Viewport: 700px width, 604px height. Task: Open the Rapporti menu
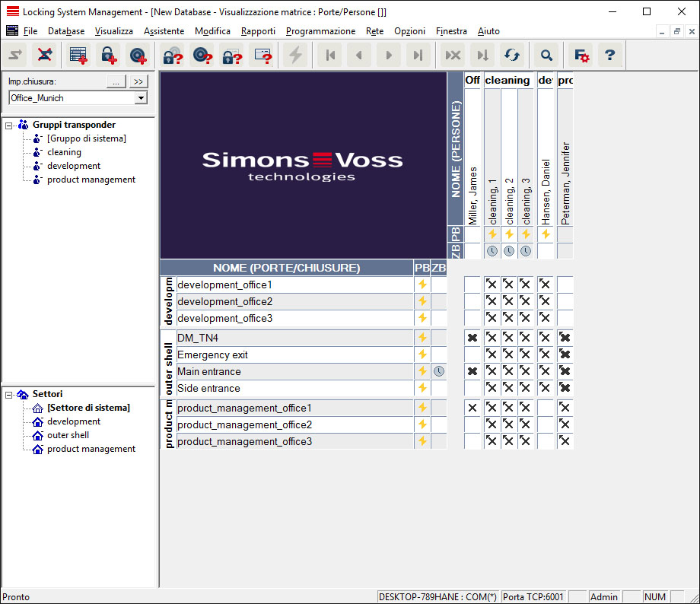pyautogui.click(x=258, y=31)
